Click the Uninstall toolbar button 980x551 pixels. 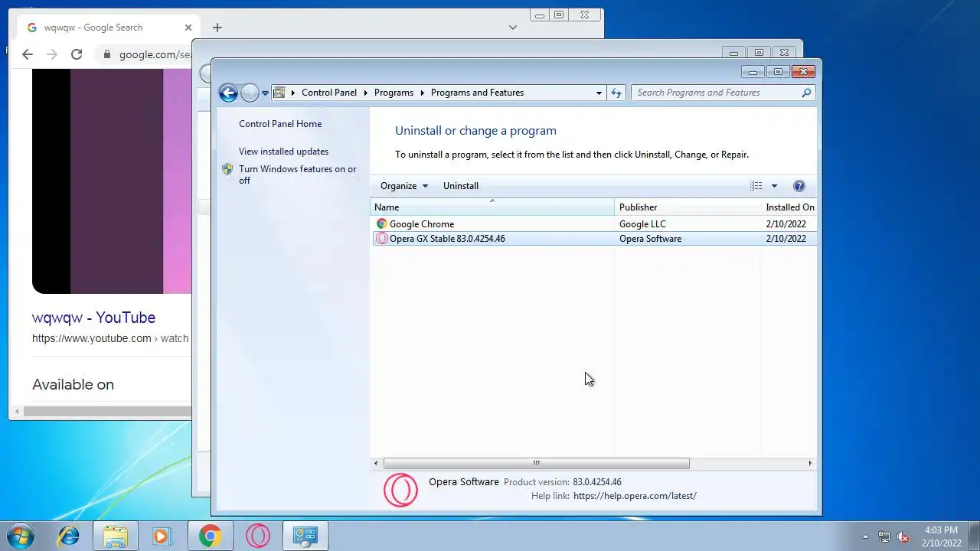(x=461, y=186)
